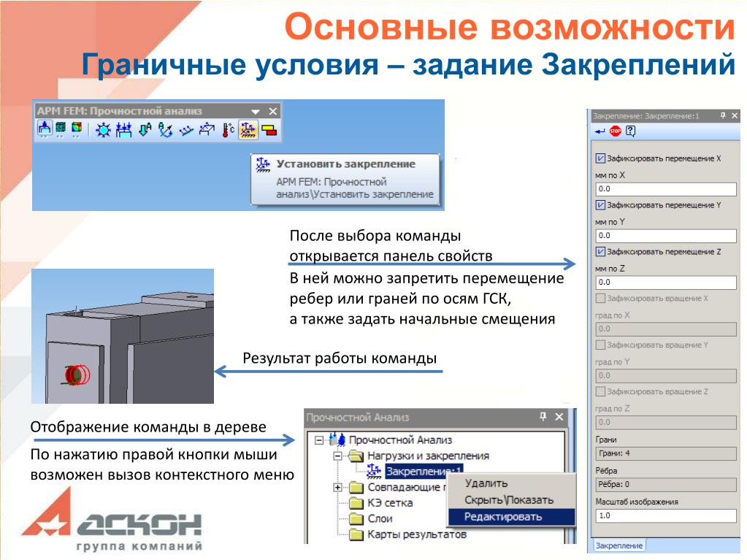Collapse the Нагрузки и закрепления folder
This screenshot has height=560, width=747.
point(338,456)
